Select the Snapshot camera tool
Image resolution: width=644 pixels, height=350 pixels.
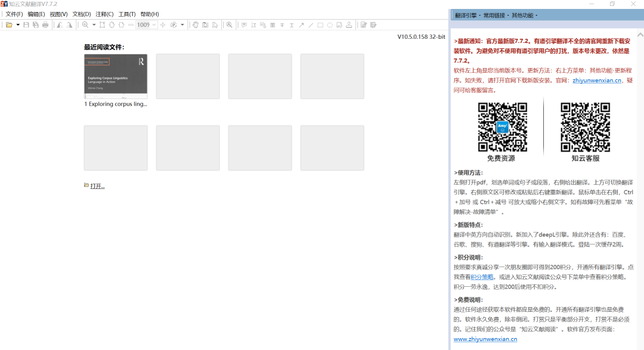pyautogui.click(x=205, y=25)
